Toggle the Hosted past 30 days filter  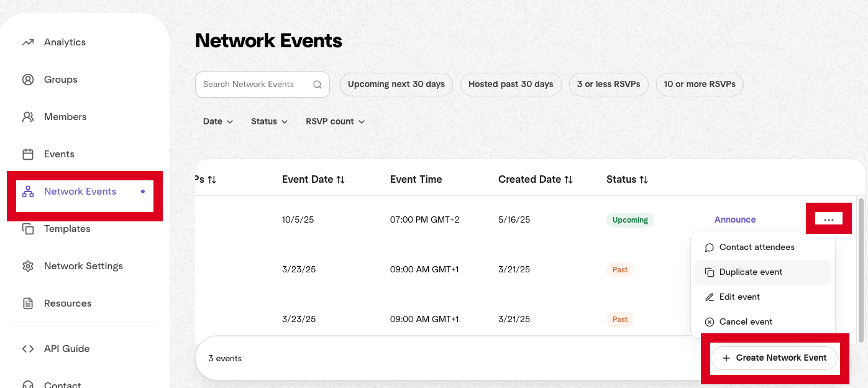tap(511, 85)
